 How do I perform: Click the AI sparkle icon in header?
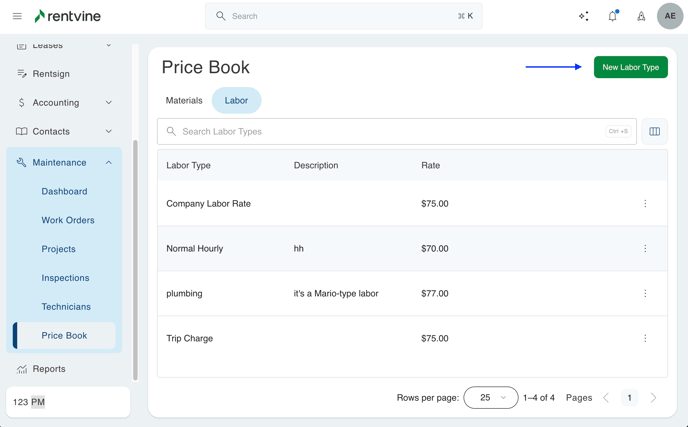(584, 16)
